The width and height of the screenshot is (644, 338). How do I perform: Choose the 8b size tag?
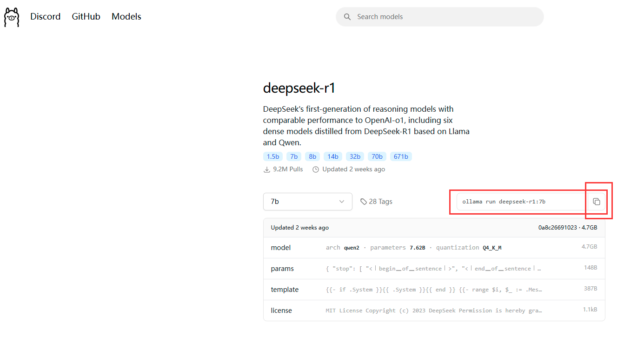pyautogui.click(x=312, y=156)
